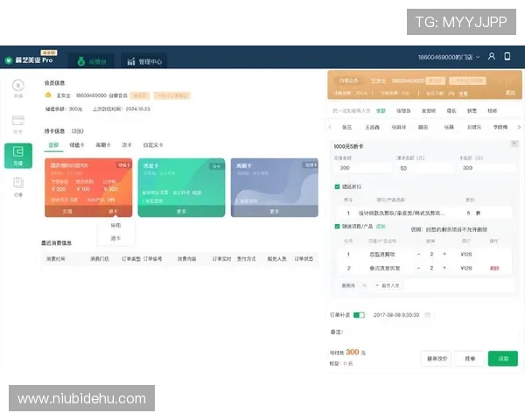Close the 1000元5折卡 panel with X
525x420 pixels.
coord(514,143)
